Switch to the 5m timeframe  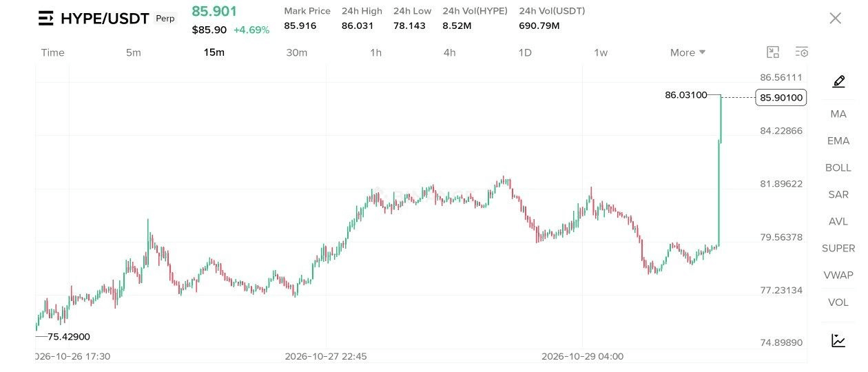tap(134, 53)
